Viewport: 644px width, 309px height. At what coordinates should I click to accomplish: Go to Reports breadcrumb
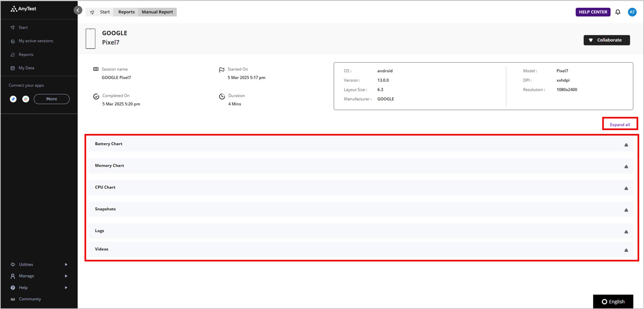(127, 12)
